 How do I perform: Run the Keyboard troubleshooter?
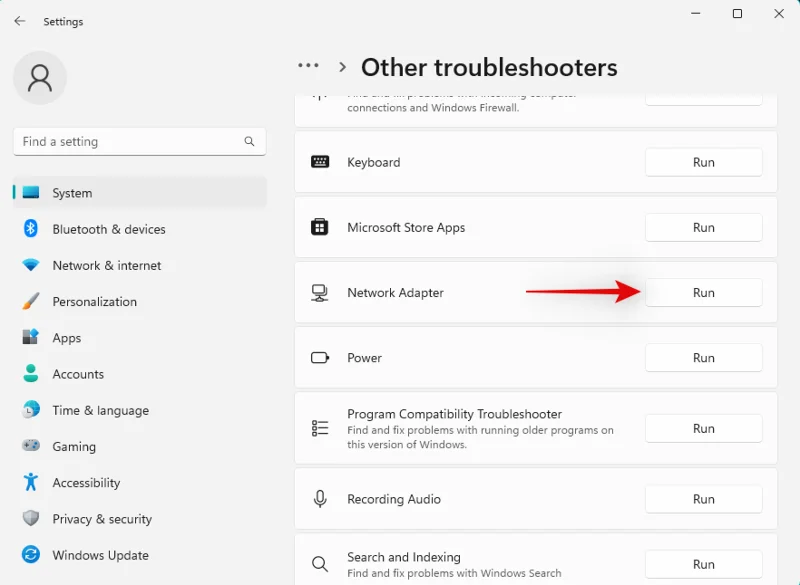703,162
